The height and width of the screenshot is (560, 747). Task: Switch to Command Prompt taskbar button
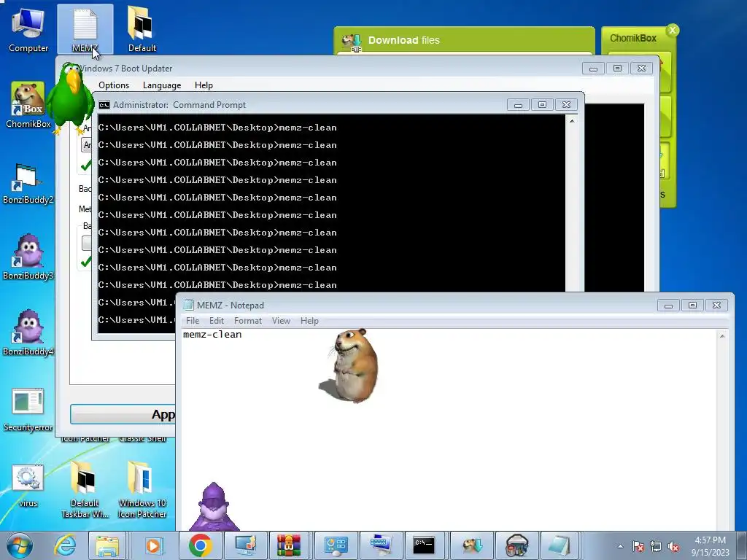[x=424, y=545]
